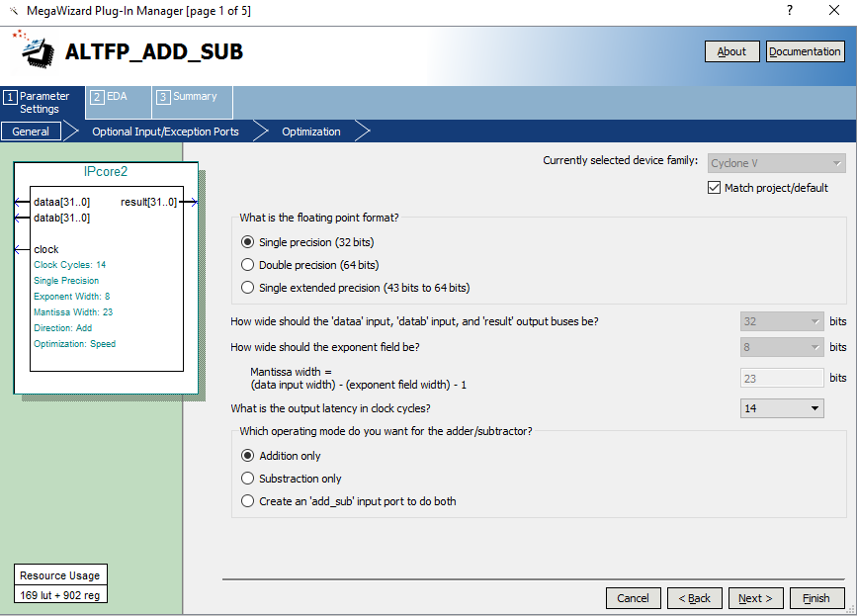Click the 'Direction: Add' text
The height and width of the screenshot is (616, 857).
coord(63,328)
